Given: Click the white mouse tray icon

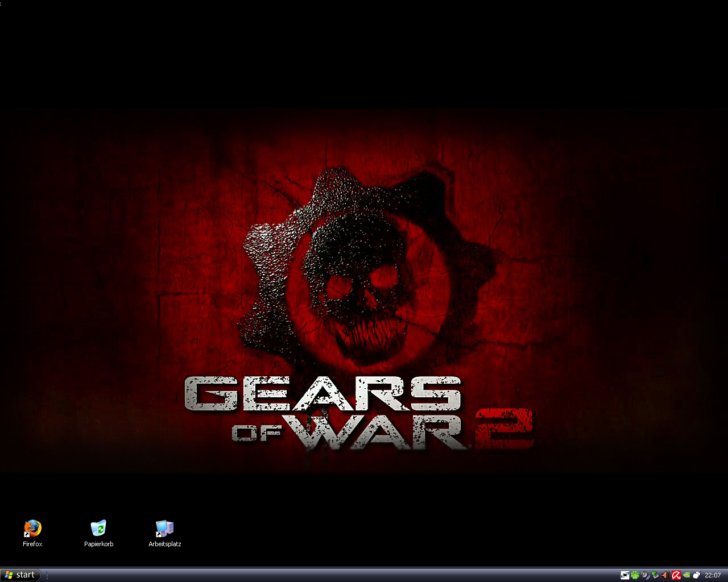Looking at the screenshot, I should (697, 575).
